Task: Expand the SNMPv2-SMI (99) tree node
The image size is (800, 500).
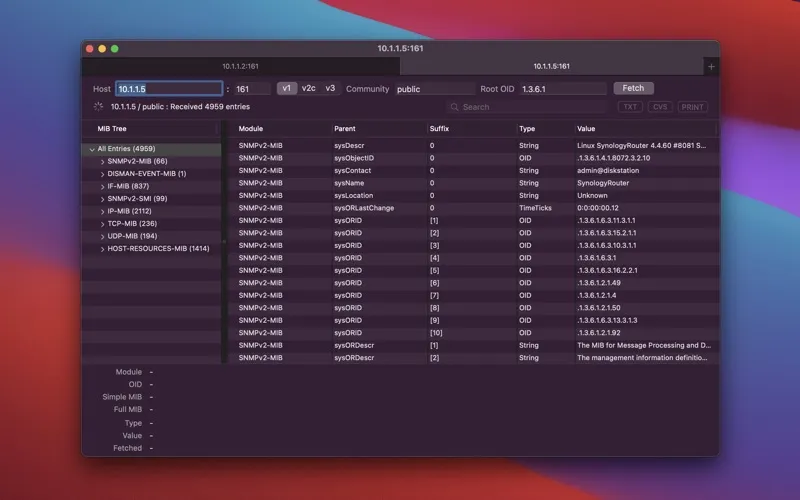Action: (103, 199)
